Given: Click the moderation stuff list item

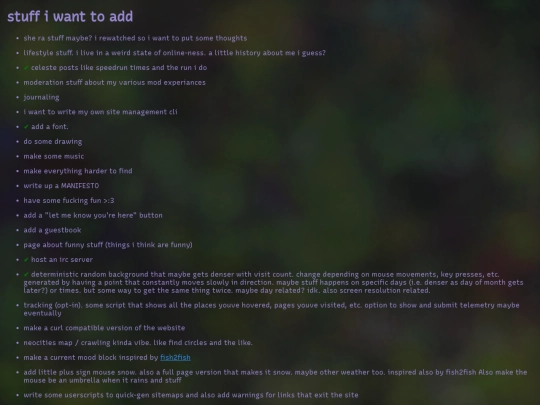Looking at the screenshot, I should (114, 83).
